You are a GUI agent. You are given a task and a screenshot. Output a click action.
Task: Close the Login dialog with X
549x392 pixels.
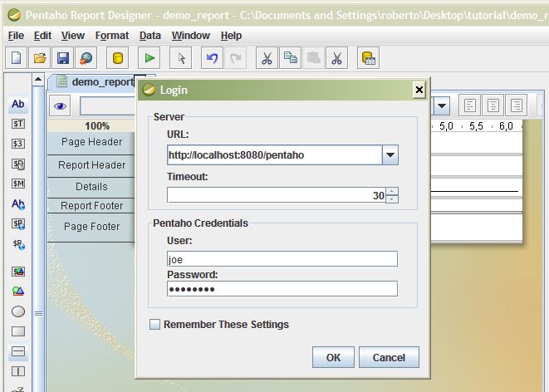pos(419,90)
